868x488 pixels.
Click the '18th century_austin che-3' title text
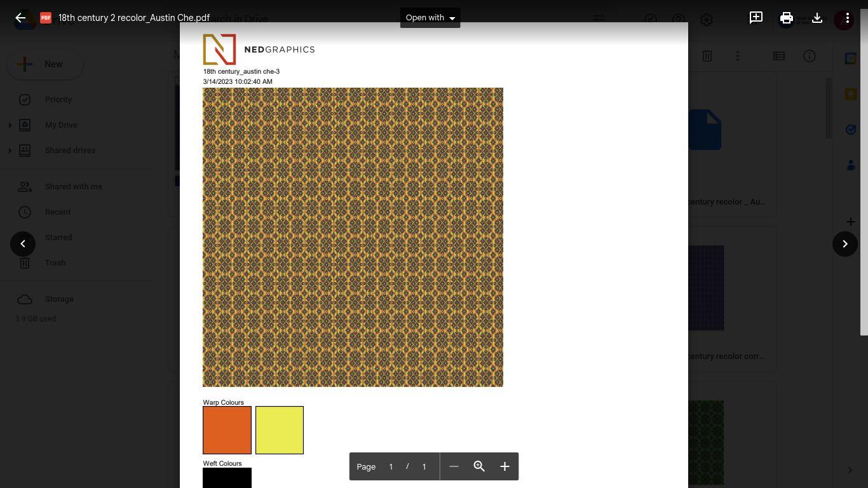click(x=241, y=72)
